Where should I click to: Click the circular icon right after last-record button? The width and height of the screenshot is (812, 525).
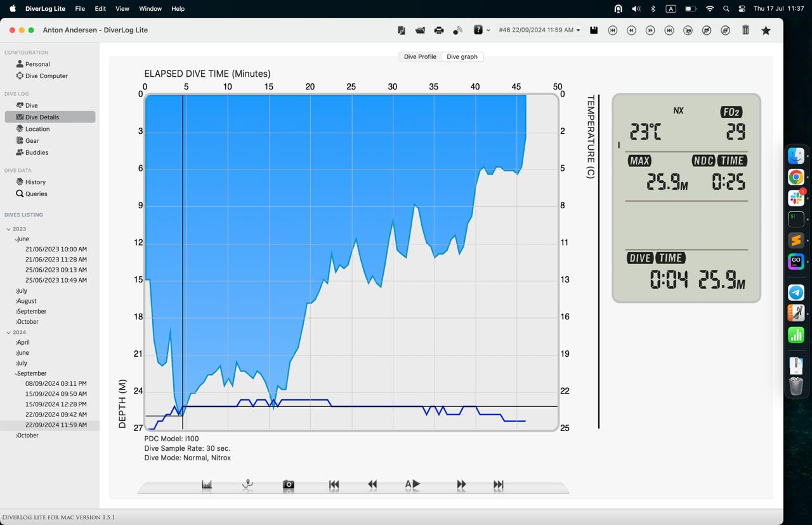point(688,30)
